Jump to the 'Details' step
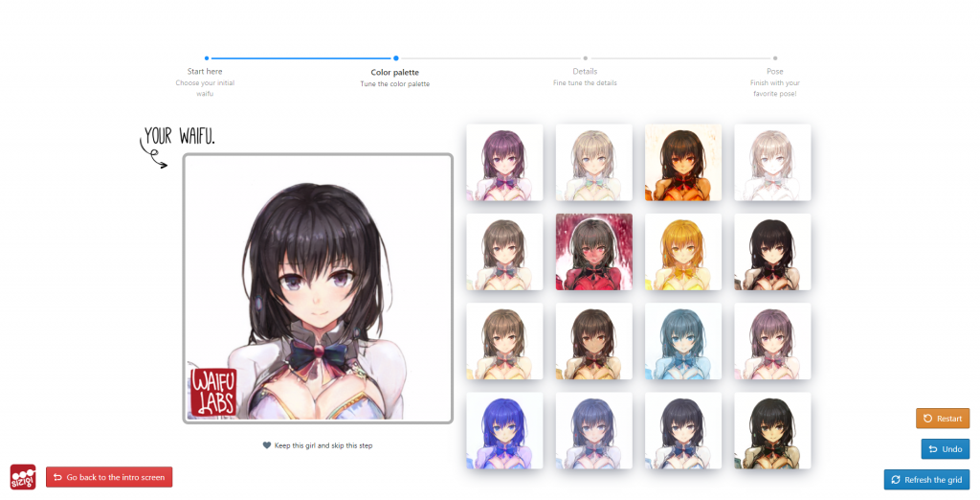Screen dimensions: 980x500 click(585, 72)
